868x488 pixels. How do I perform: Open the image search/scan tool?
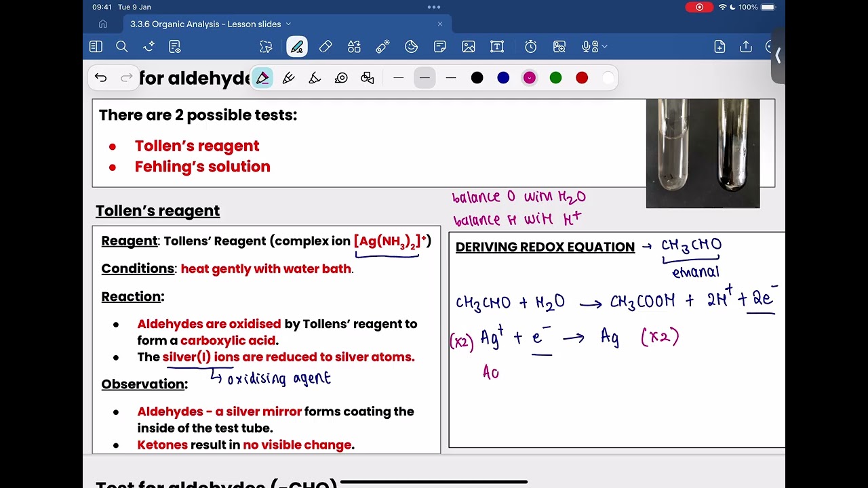tap(559, 47)
